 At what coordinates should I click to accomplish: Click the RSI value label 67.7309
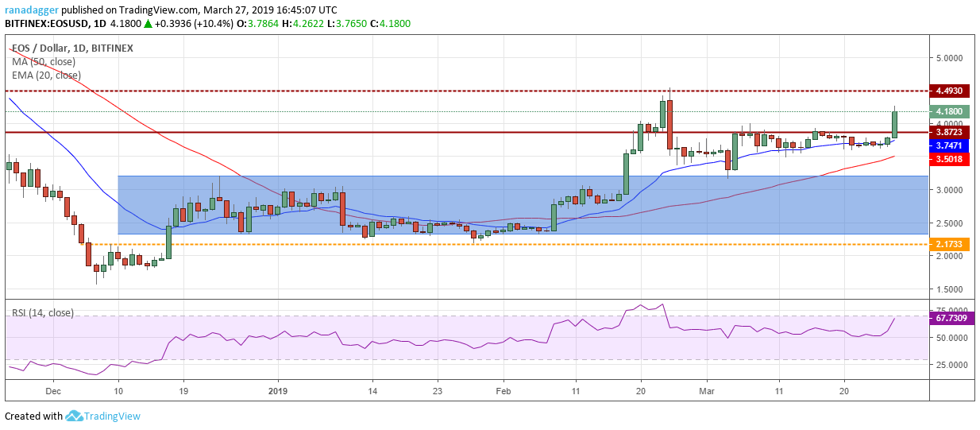pyautogui.click(x=952, y=318)
